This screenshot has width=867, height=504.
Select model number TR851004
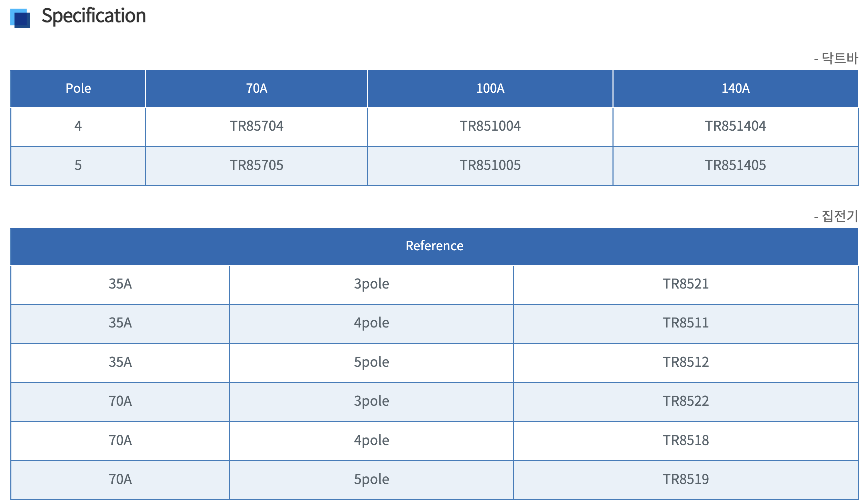click(490, 126)
